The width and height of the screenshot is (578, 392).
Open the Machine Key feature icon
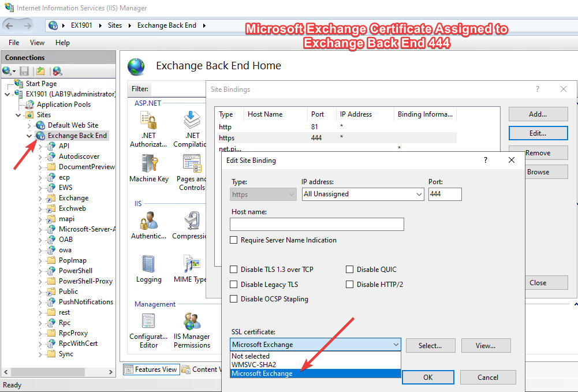(150, 163)
